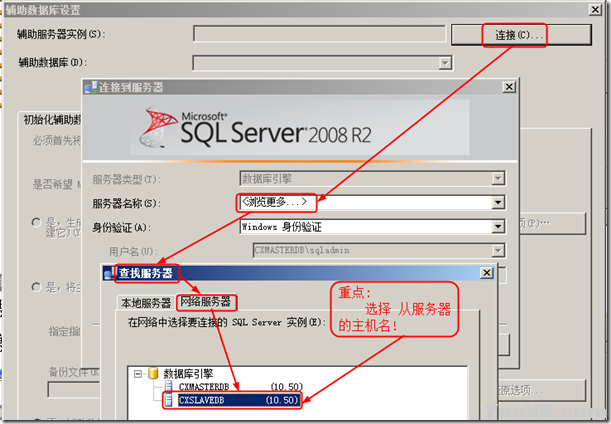Open the 用户名 dropdown arrow
The height and width of the screenshot is (424, 611).
[498, 251]
